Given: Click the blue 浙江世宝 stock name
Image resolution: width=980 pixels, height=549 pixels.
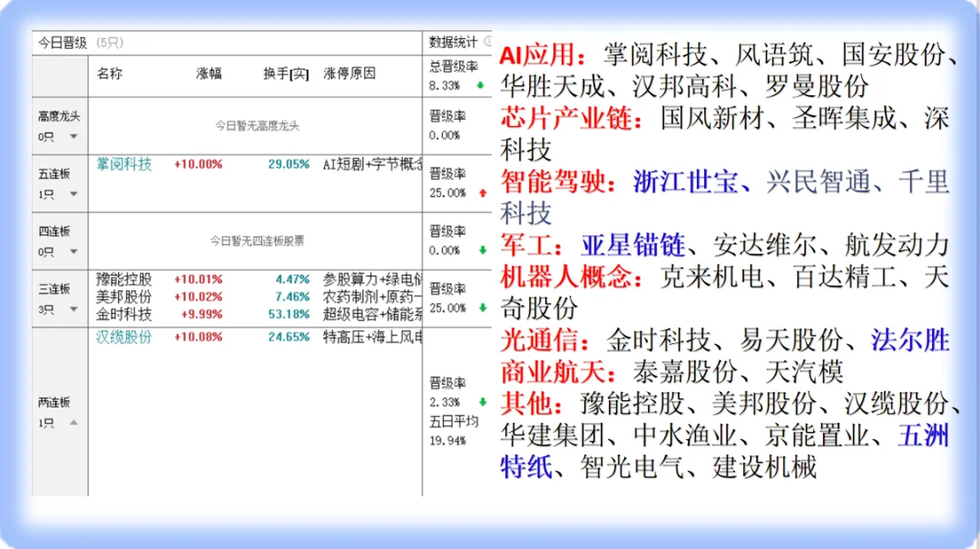Looking at the screenshot, I should [686, 182].
